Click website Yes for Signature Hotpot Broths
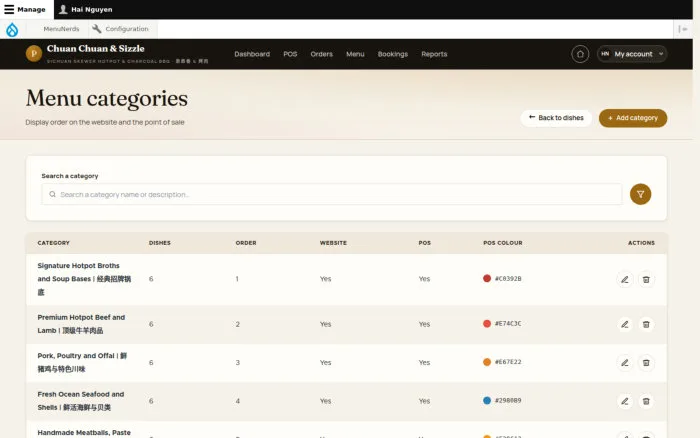Screen dimensions: 700x438 (x=325, y=279)
